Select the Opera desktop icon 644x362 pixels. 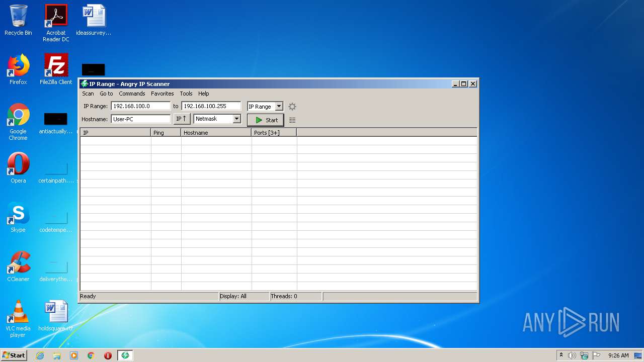tap(18, 168)
